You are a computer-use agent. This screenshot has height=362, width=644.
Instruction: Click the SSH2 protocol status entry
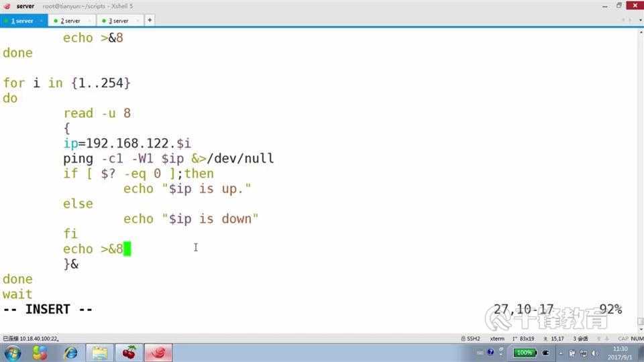pyautogui.click(x=471, y=339)
